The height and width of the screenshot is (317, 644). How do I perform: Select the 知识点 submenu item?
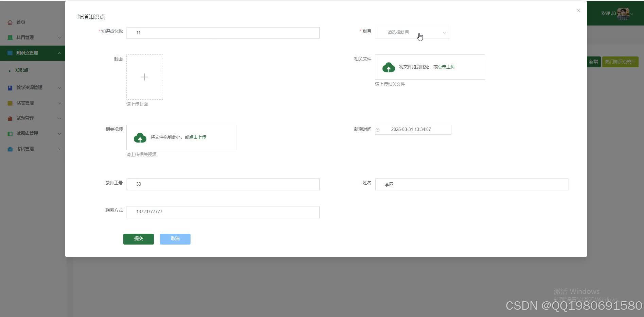click(x=33, y=70)
